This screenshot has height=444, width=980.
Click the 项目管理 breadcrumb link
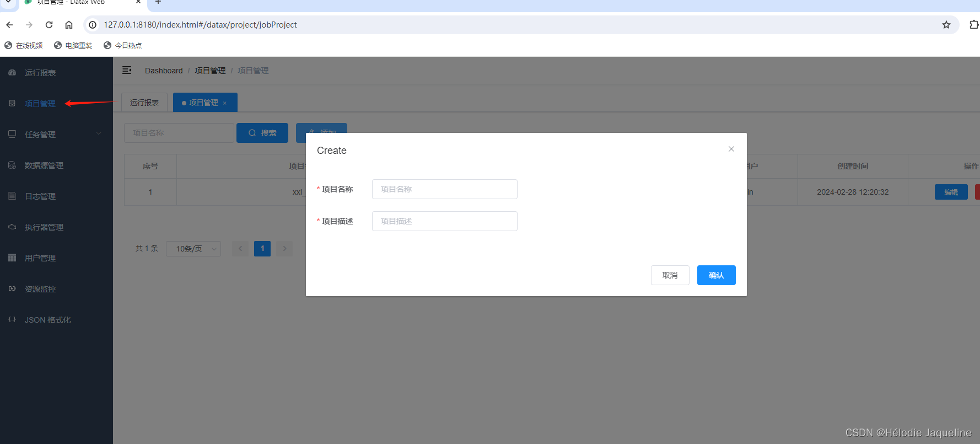click(210, 71)
